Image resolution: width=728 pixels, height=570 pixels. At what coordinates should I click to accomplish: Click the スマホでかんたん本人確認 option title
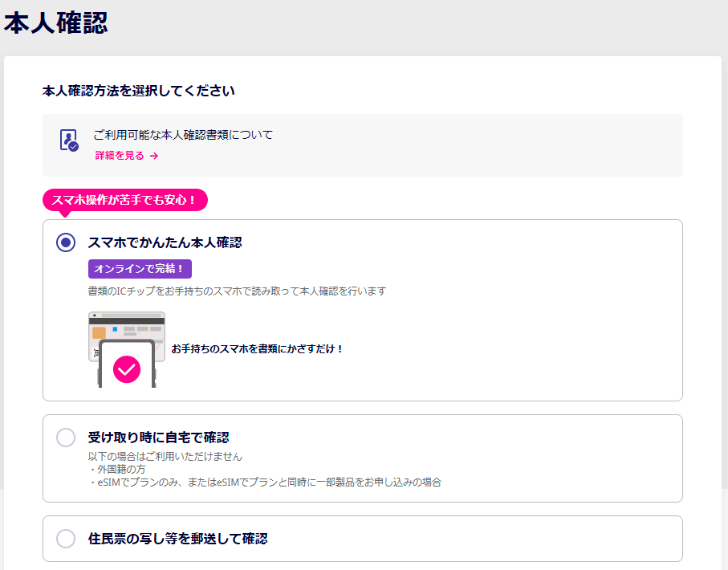[165, 242]
